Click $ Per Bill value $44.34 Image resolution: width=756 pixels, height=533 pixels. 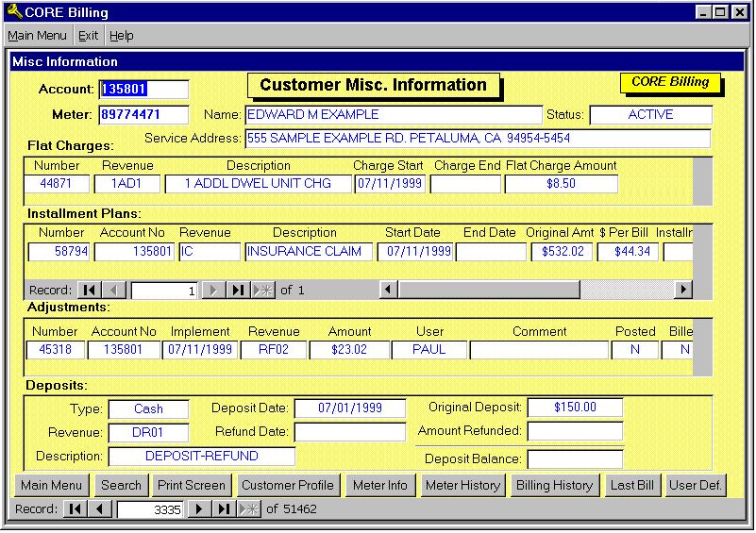click(x=628, y=252)
